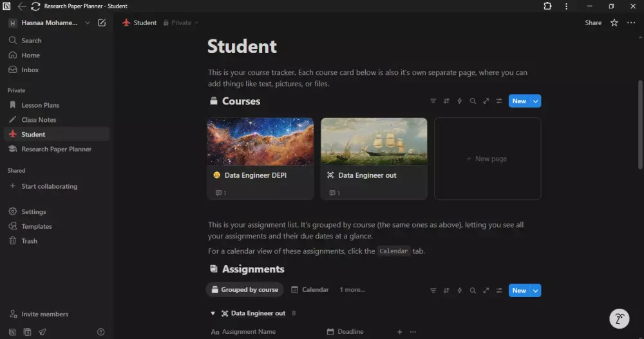Click New button in Courses

pos(519,101)
